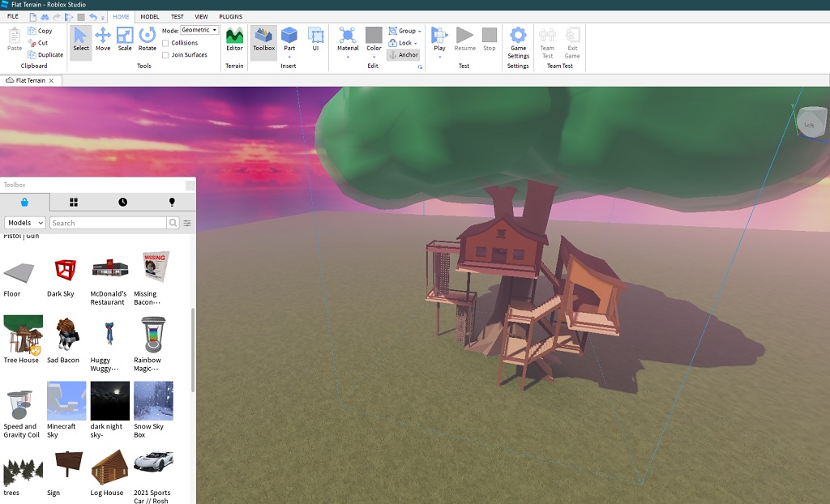Expand the Part dropdown arrow
Image resolution: width=830 pixels, height=504 pixels.
click(289, 57)
